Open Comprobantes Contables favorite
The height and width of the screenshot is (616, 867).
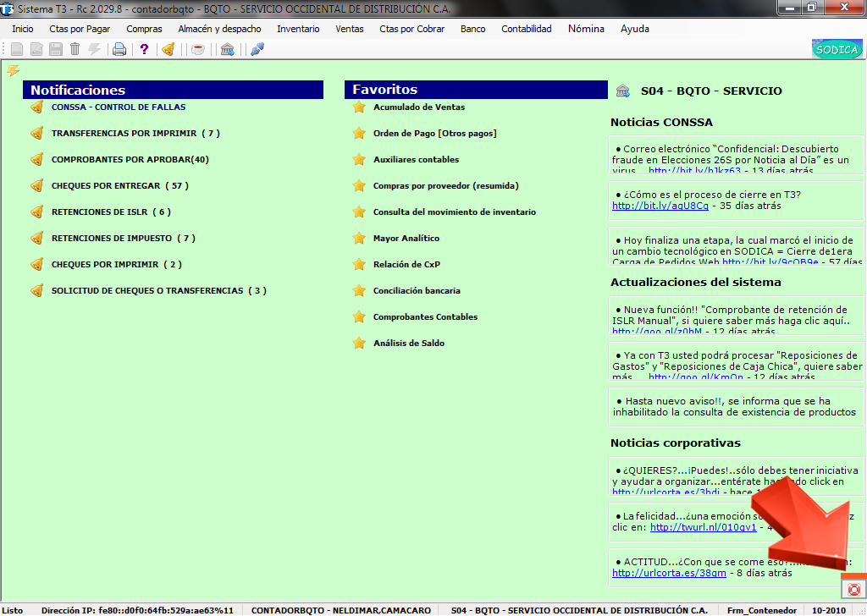tap(425, 316)
